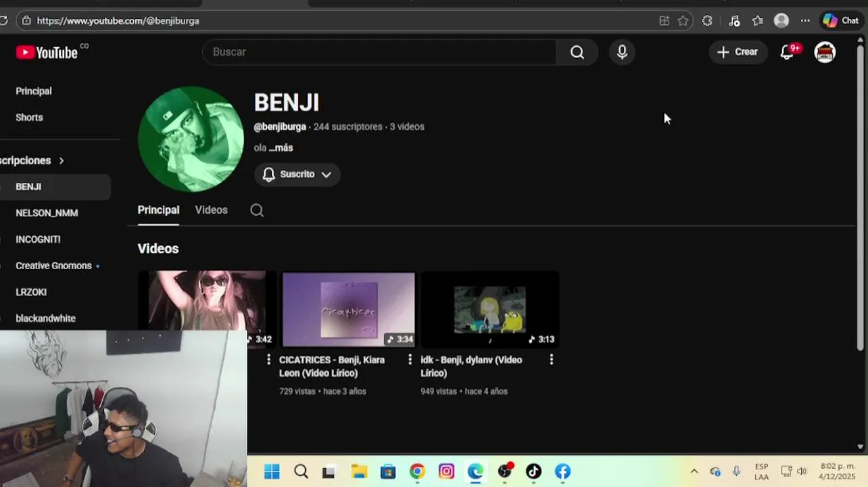Open Edge settings and more ellipsis
The width and height of the screenshot is (868, 487).
[x=805, y=21]
